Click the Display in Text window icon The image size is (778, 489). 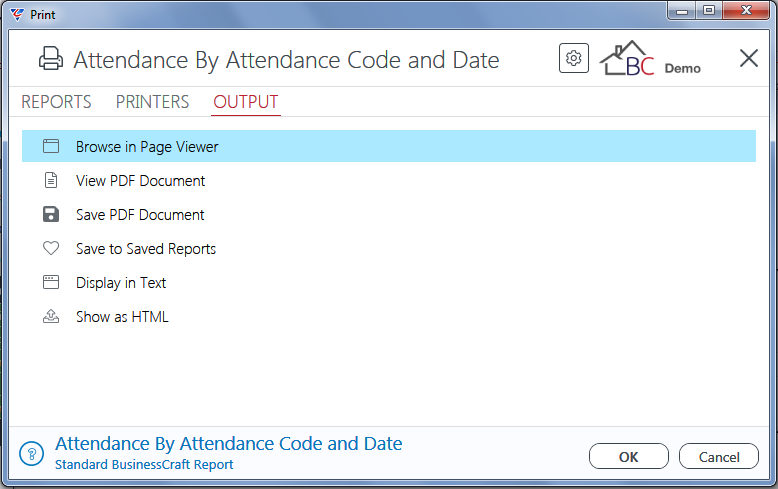coord(51,282)
